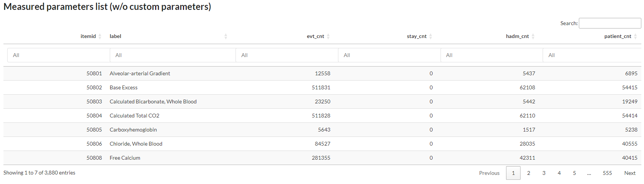Image resolution: width=644 pixels, height=184 pixels.
Task: Jump to page 5 in pagination
Action: click(574, 173)
